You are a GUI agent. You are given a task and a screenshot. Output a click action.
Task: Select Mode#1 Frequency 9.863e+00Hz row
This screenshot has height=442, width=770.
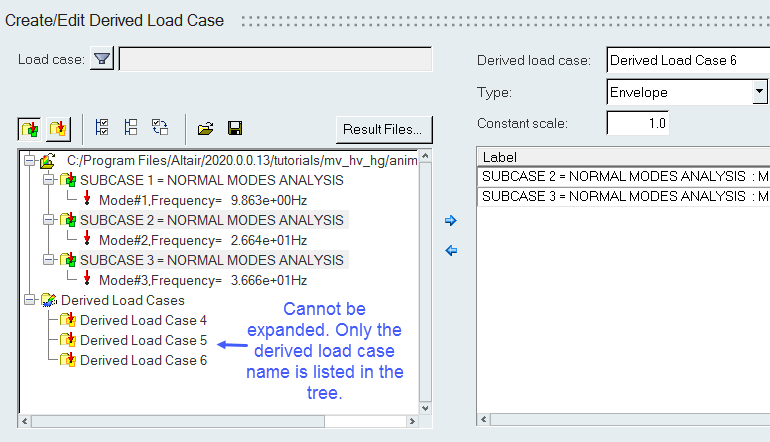tap(203, 200)
